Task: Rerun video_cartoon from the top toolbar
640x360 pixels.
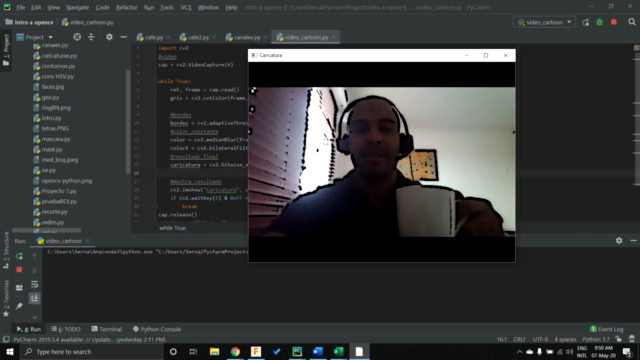Action: tap(586, 22)
